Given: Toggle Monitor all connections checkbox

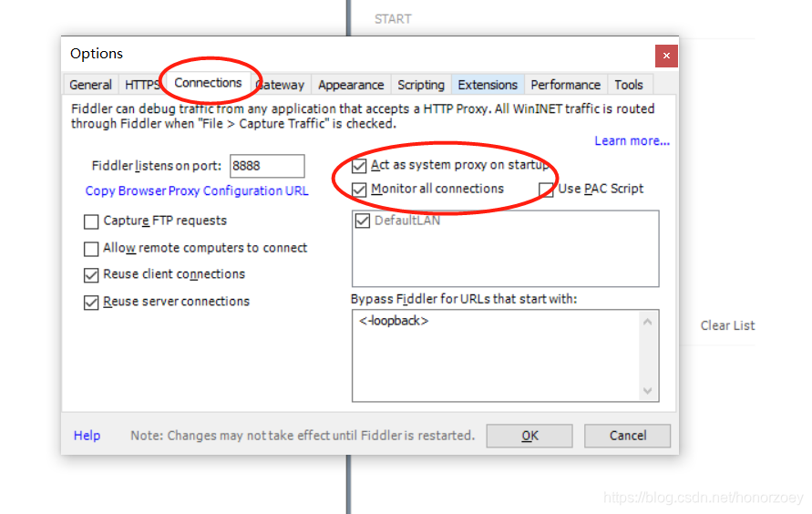Looking at the screenshot, I should coord(359,190).
